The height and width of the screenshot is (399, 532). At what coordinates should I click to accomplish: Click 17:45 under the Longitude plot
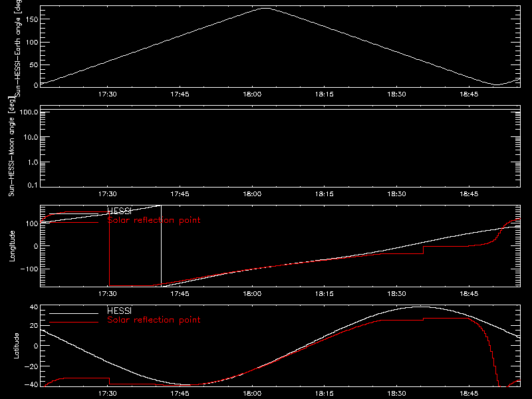[x=180, y=294]
